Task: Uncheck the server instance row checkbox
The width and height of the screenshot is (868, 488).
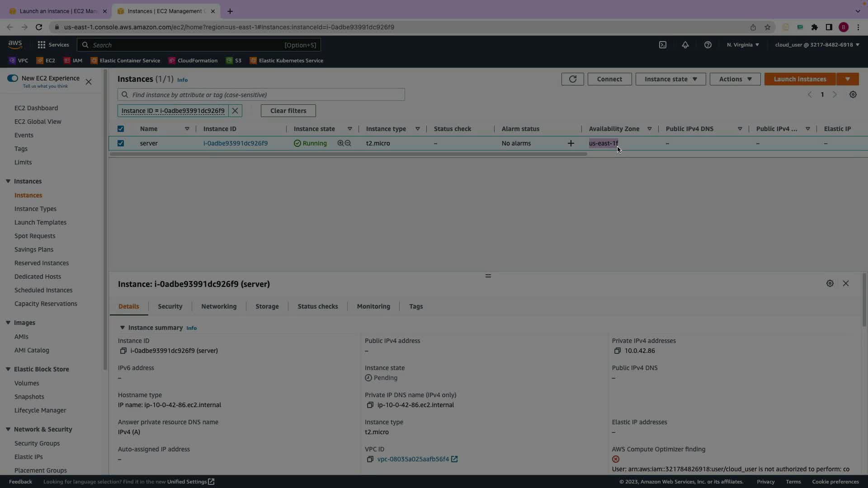Action: click(121, 143)
